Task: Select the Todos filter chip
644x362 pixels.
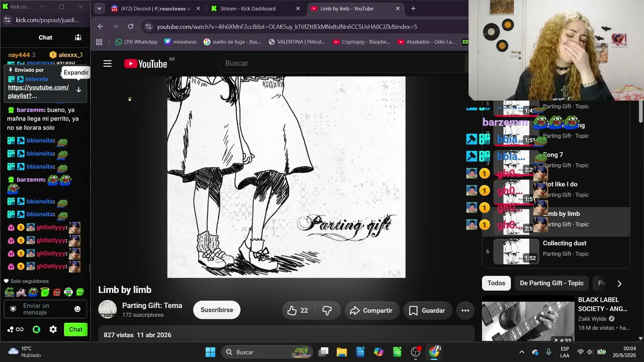Action: [496, 283]
